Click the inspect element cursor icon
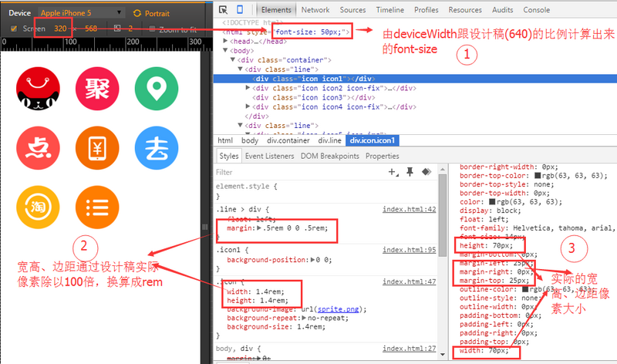The width and height of the screenshot is (617, 364). click(224, 10)
